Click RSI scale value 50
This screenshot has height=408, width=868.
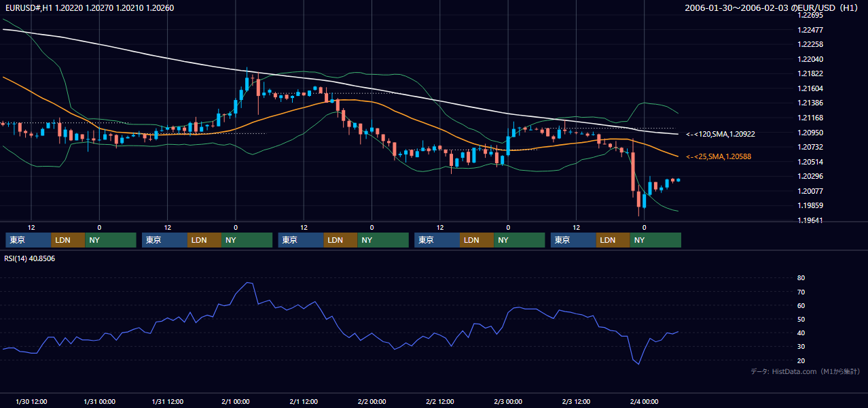point(801,319)
